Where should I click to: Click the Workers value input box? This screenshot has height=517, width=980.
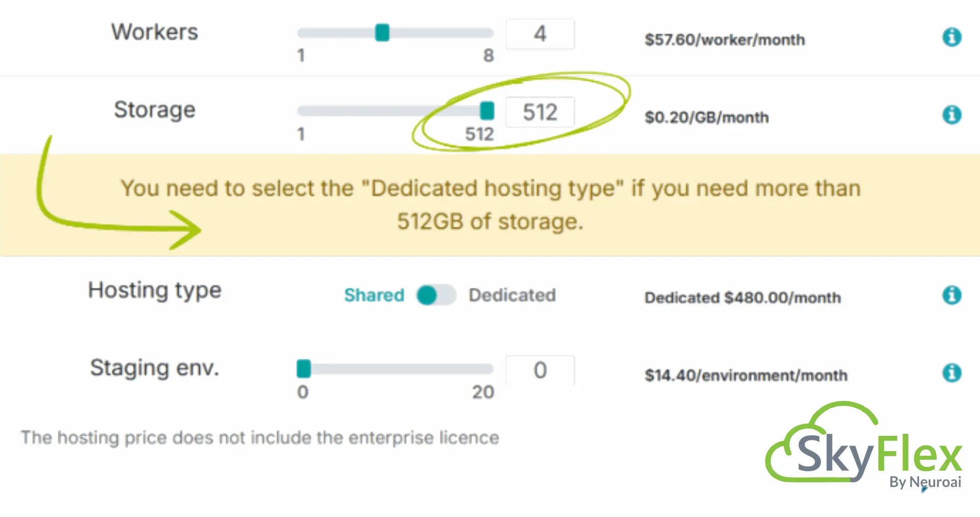(x=540, y=34)
